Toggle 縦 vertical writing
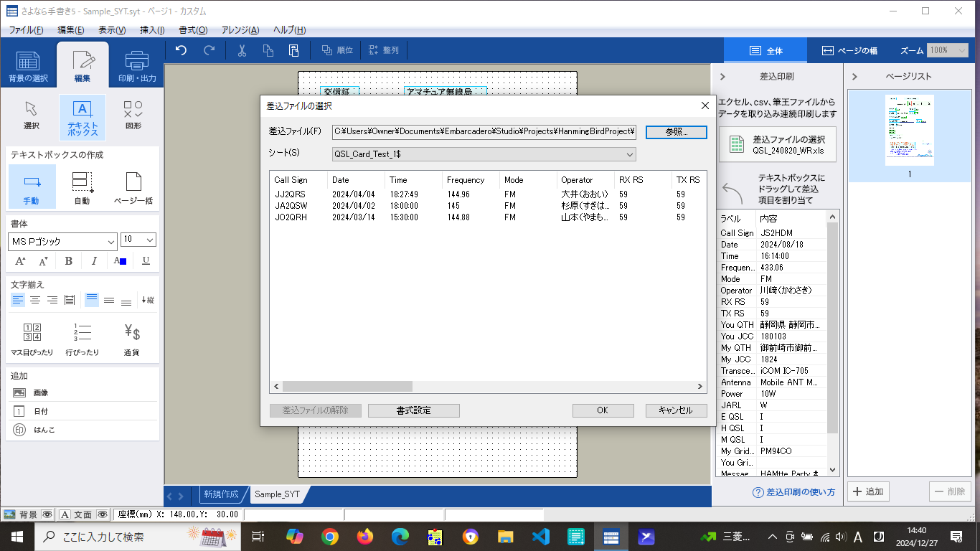The width and height of the screenshot is (980, 551). [147, 300]
